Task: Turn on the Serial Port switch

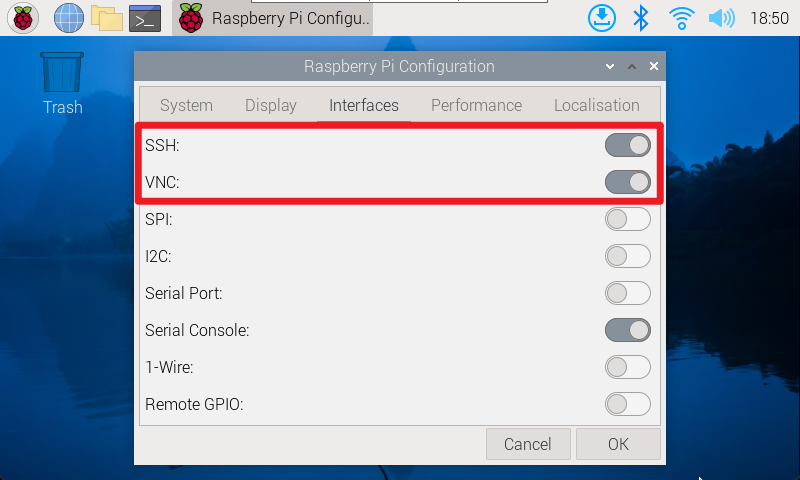Action: pos(628,293)
